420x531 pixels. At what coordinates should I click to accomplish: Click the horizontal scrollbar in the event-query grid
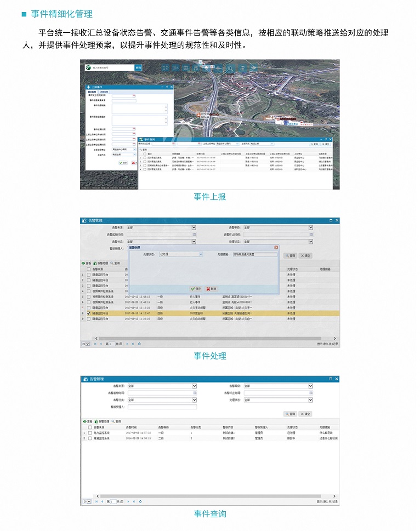point(208,495)
